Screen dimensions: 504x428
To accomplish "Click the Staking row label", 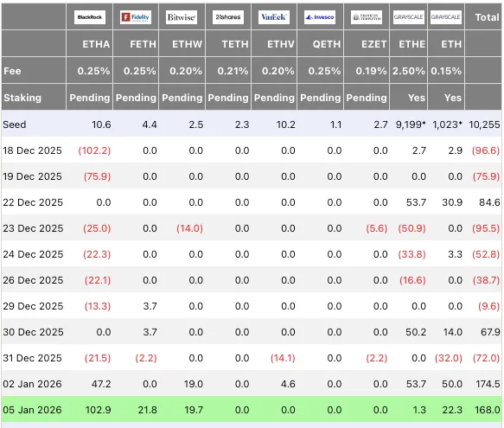I will pos(22,98).
